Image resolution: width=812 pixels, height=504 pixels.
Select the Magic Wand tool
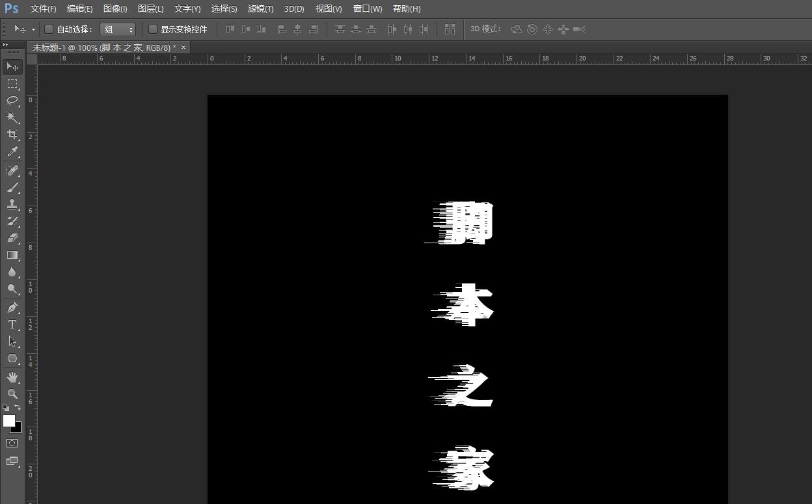pos(12,118)
